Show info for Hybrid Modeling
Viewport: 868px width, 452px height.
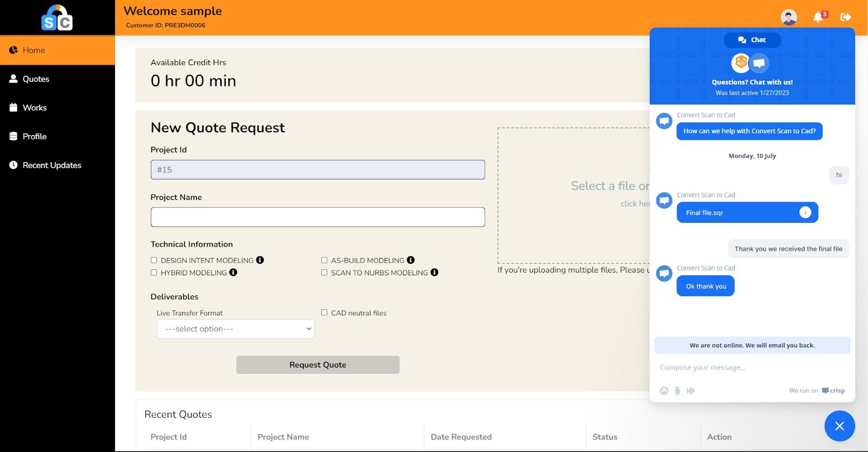[x=233, y=273]
